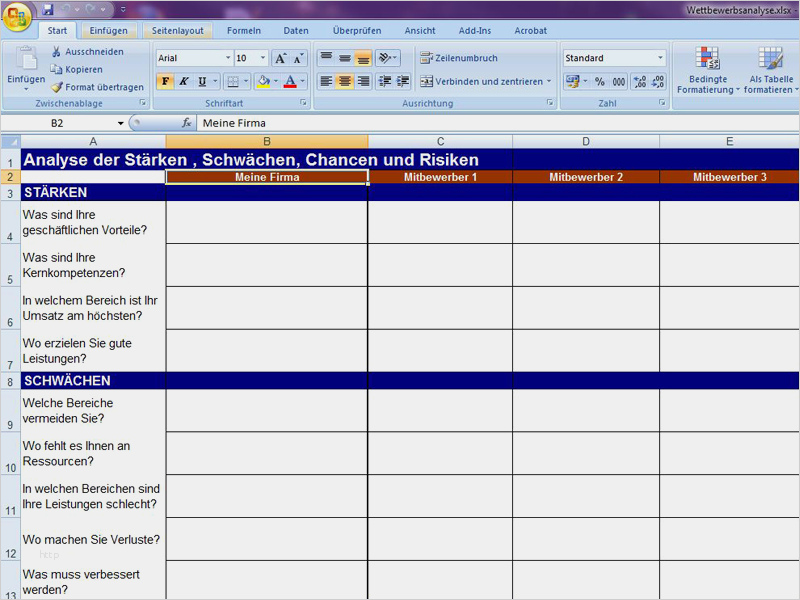
Task: Save the workbook via quick access toolbar
Action: click(x=47, y=9)
